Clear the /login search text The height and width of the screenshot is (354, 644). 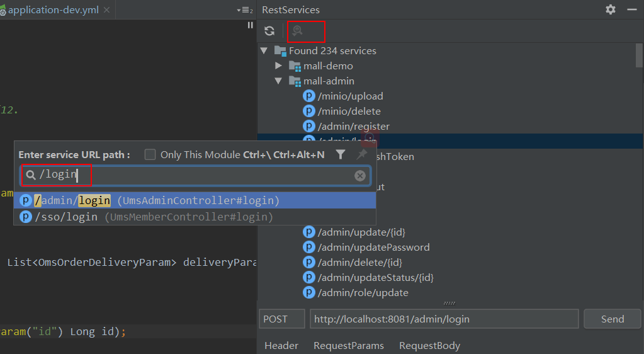point(360,176)
